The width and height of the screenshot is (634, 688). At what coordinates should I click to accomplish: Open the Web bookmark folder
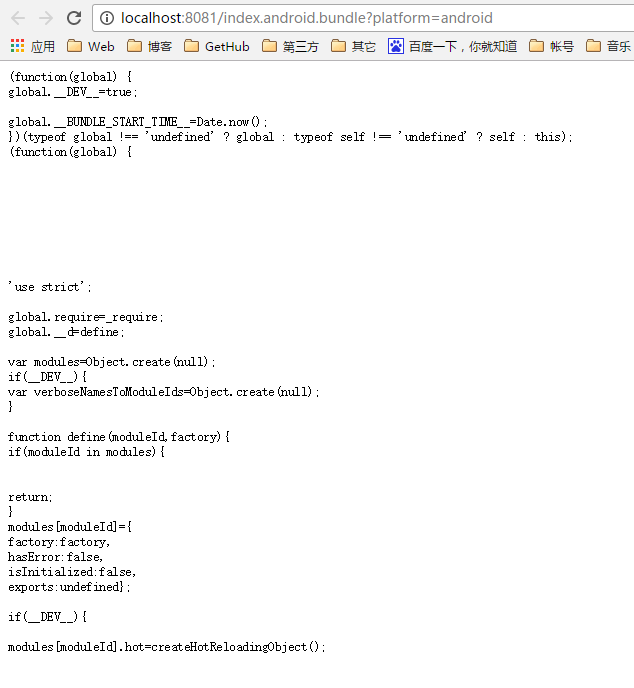click(91, 46)
